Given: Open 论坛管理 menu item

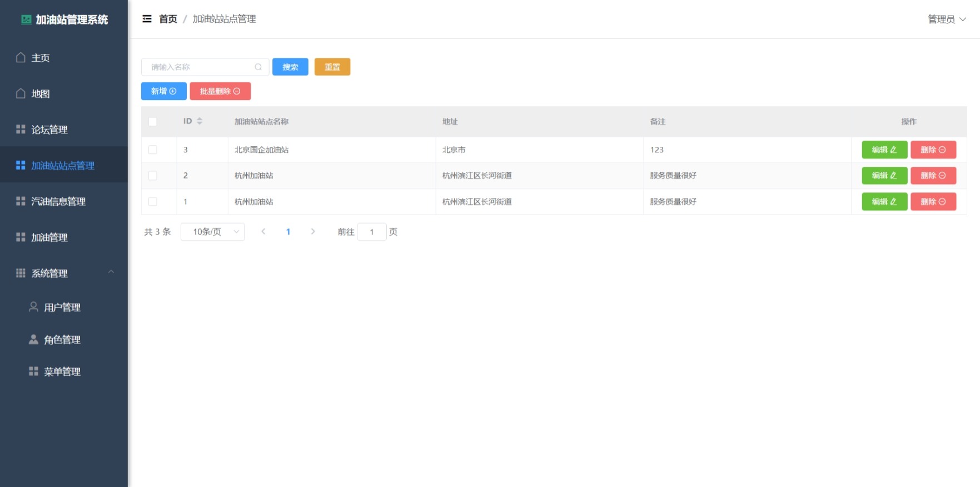Looking at the screenshot, I should (64, 130).
